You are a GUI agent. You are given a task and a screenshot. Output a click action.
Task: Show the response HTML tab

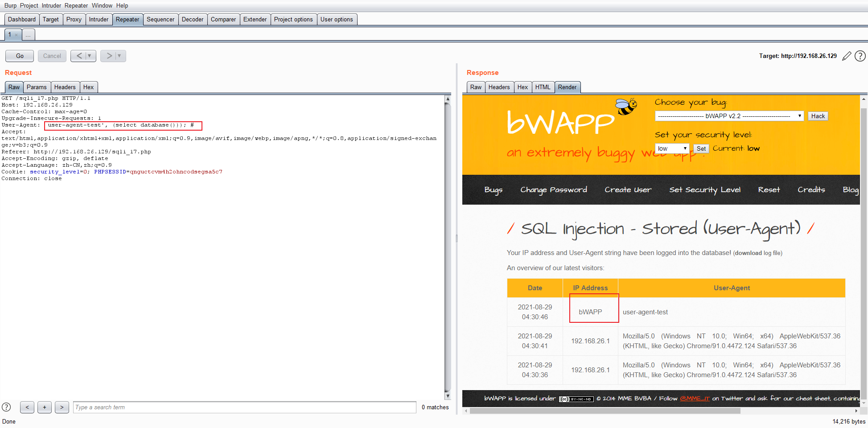click(543, 87)
